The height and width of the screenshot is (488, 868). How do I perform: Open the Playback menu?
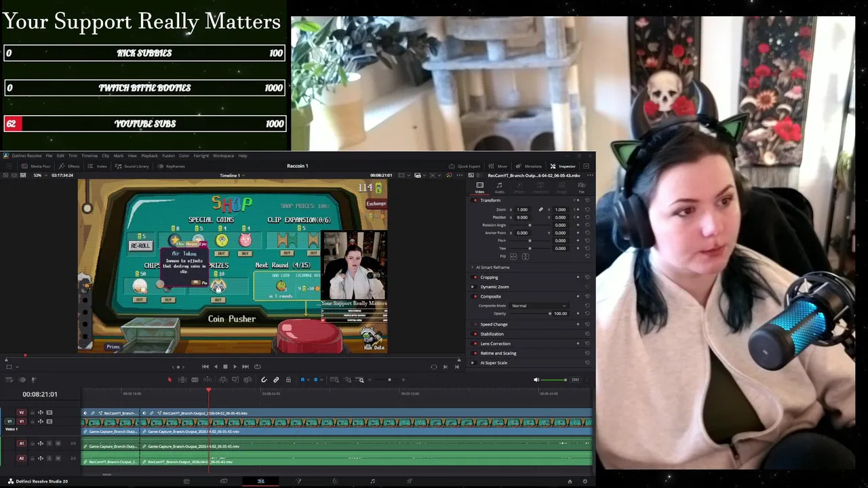pos(149,156)
